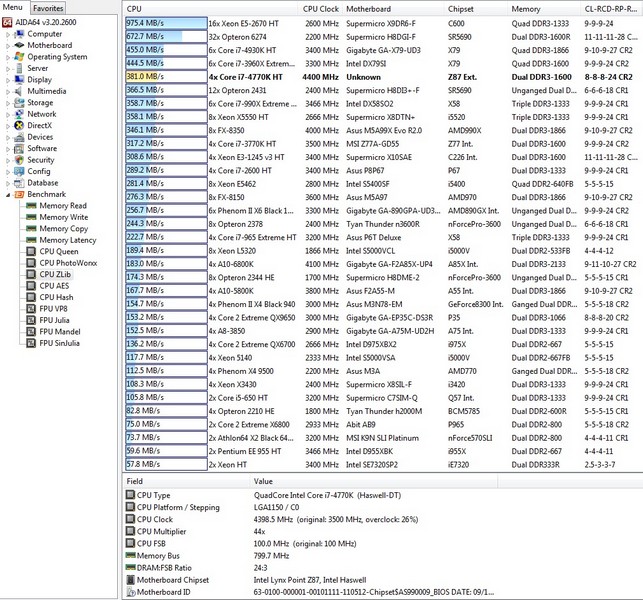
Task: Select the CPU AES benchmark icon
Action: pos(31,286)
